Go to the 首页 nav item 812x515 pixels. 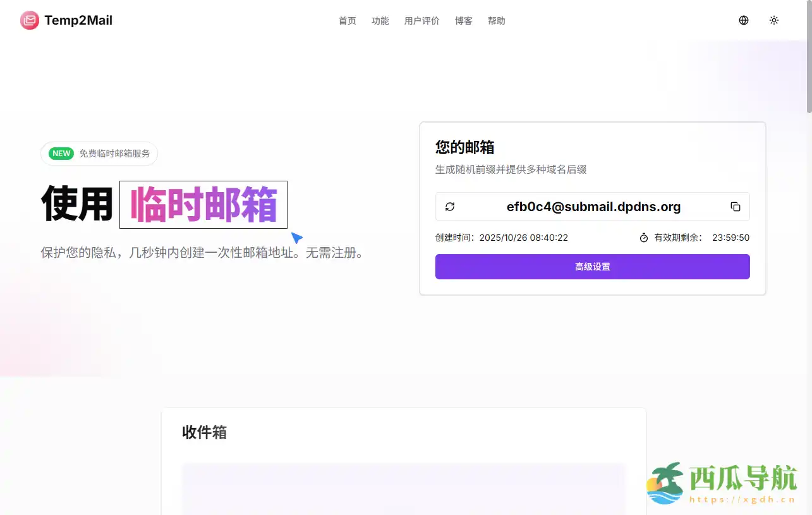[347, 21]
